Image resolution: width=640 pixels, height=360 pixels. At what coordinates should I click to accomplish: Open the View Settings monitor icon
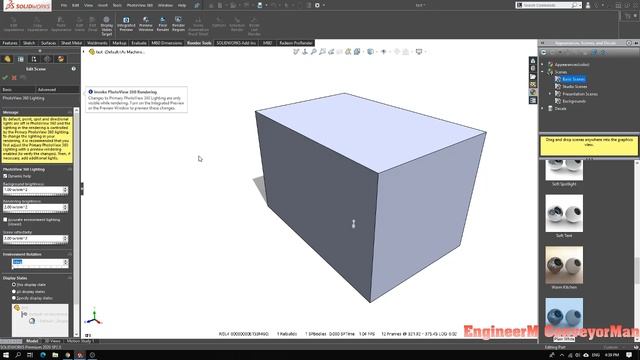click(419, 52)
